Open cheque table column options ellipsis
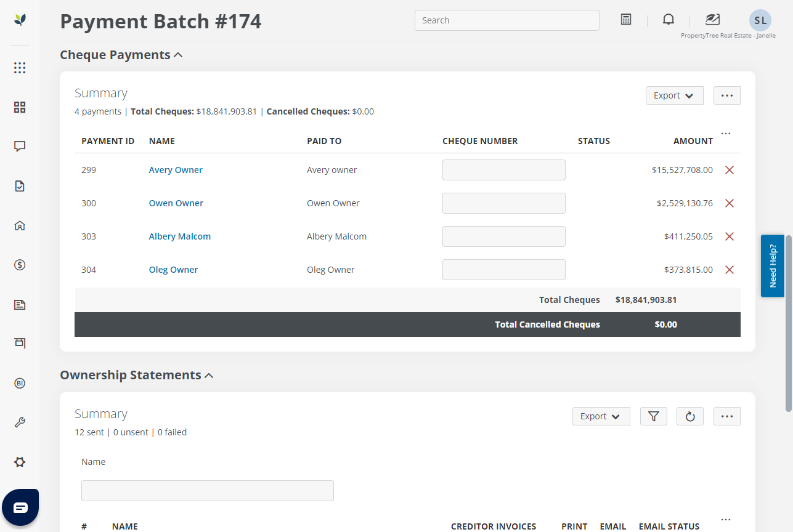The height and width of the screenshot is (532, 793). [x=726, y=134]
